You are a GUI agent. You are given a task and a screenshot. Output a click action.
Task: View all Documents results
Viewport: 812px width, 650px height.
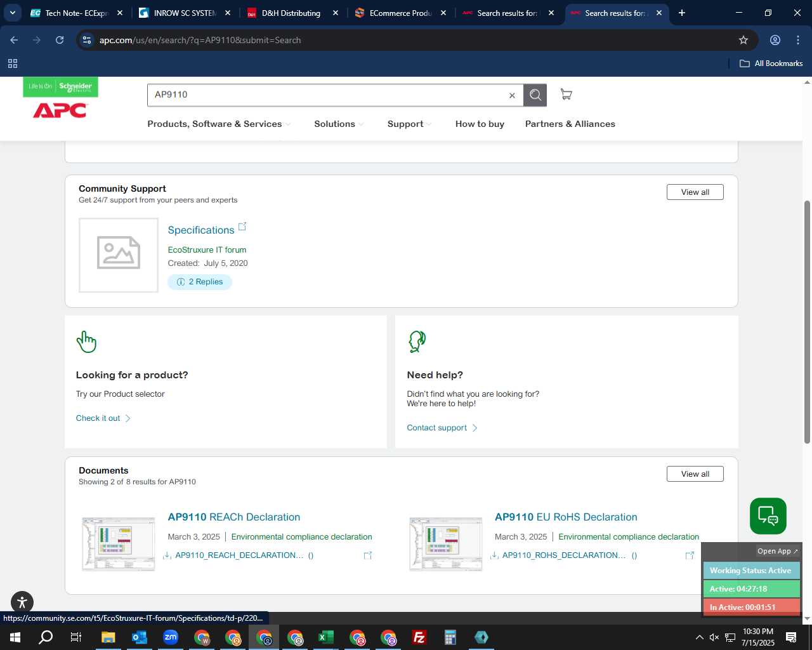click(x=695, y=474)
